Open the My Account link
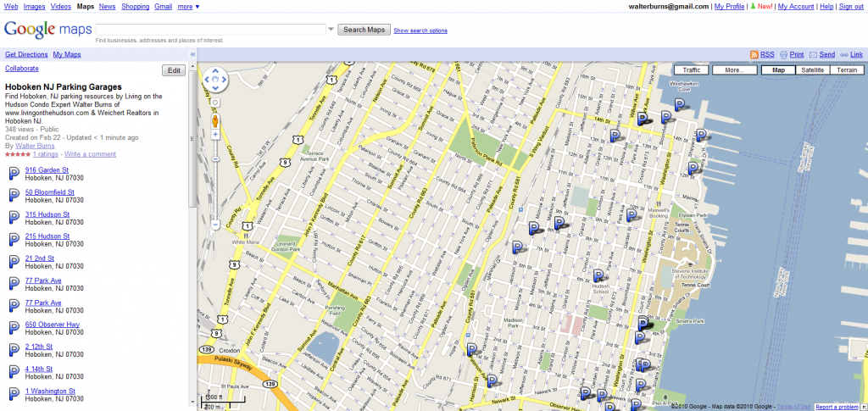Viewport: 868px width, 411px height. point(796,7)
